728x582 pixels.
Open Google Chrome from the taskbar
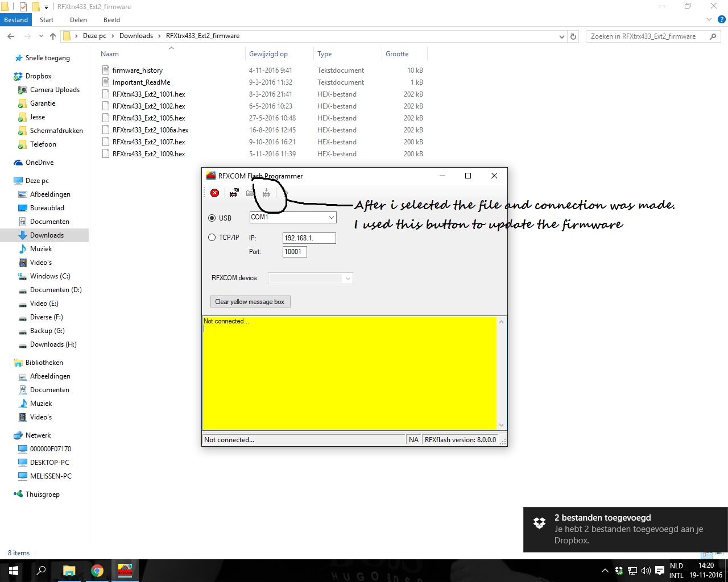[x=97, y=571]
